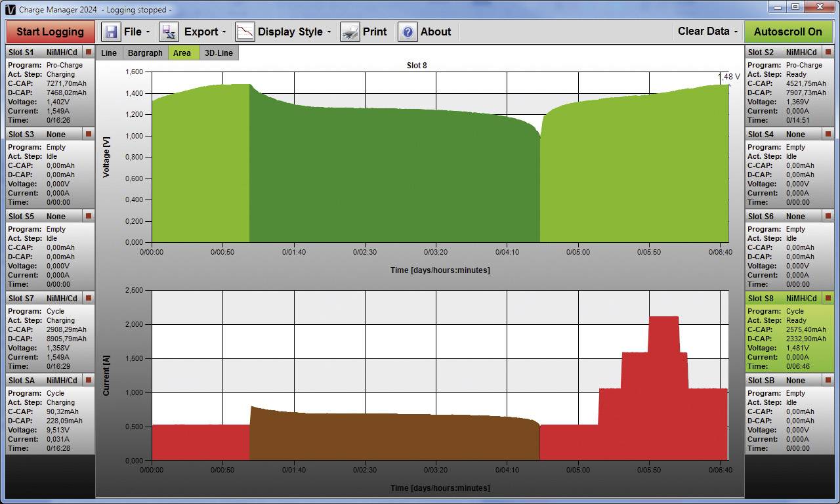Click the red square in Slot SA header
The height and width of the screenshot is (504, 840).
pos(89,380)
